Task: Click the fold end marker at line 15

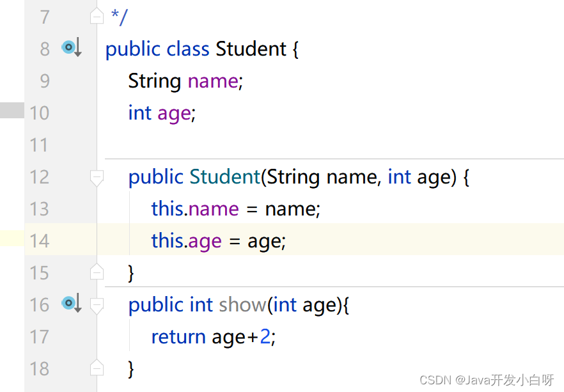Action: (97, 272)
